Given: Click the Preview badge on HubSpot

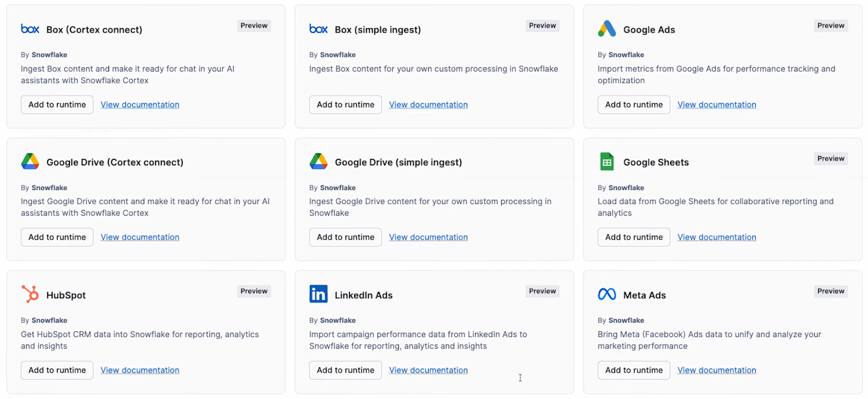Looking at the screenshot, I should 254,291.
